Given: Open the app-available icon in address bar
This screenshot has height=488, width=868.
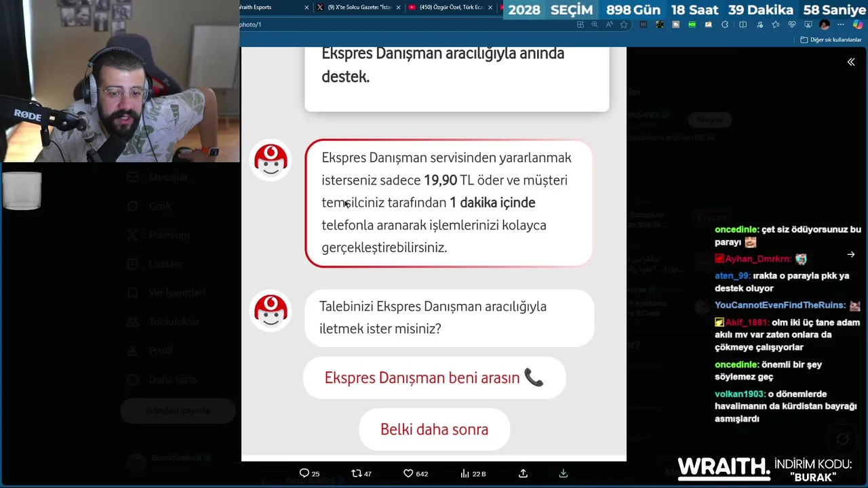Looking at the screenshot, I should (x=580, y=24).
